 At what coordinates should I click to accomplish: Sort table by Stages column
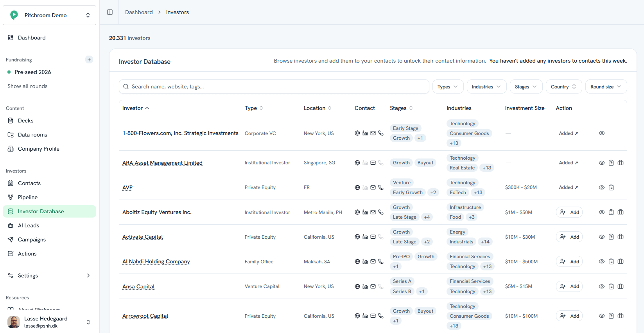(401, 108)
